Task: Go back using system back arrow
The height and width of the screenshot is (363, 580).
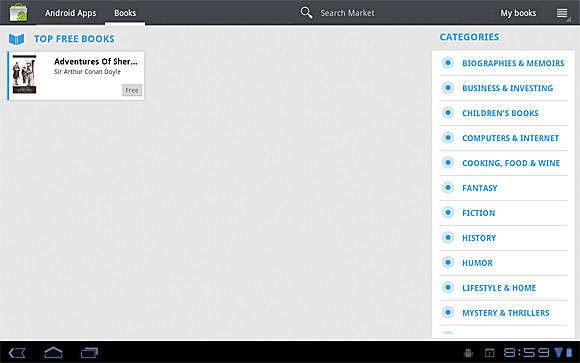Action: tap(17, 353)
